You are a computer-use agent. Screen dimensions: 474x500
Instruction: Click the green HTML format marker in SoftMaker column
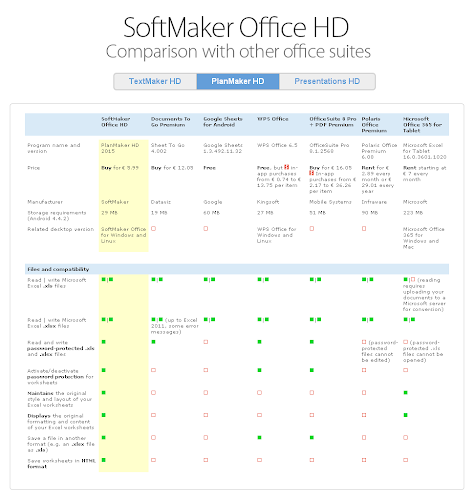pos(104,460)
